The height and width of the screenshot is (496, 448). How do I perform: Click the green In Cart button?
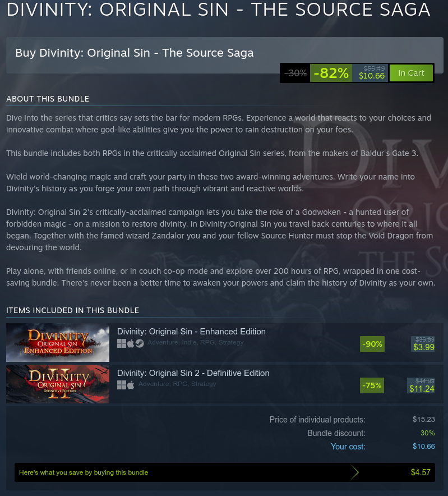coord(411,73)
